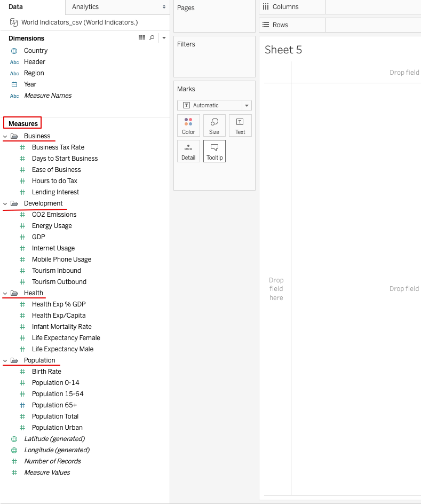Click the Detail marks card icon
Screen dimensions: 421x504
pyautogui.click(x=188, y=151)
